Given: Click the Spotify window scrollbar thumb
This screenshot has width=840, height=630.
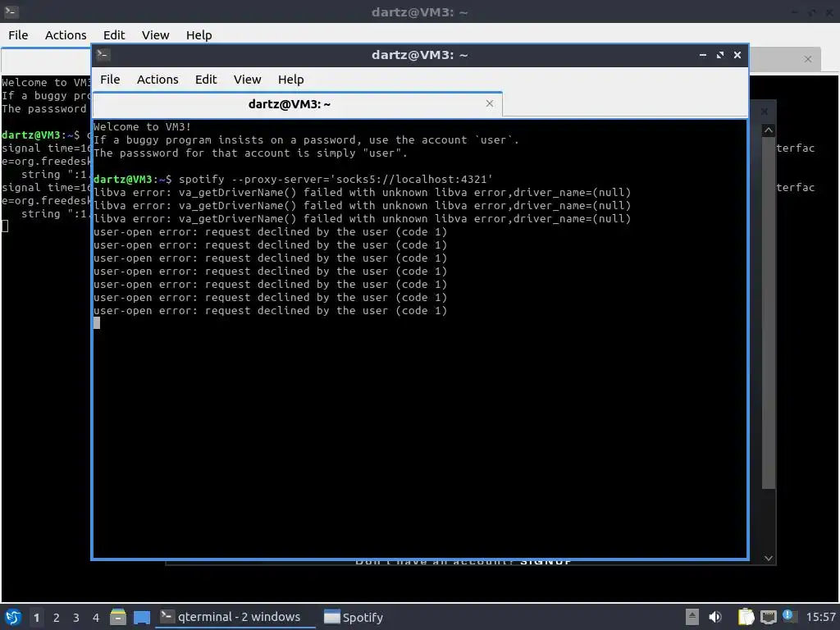Looking at the screenshot, I should pos(768,313).
